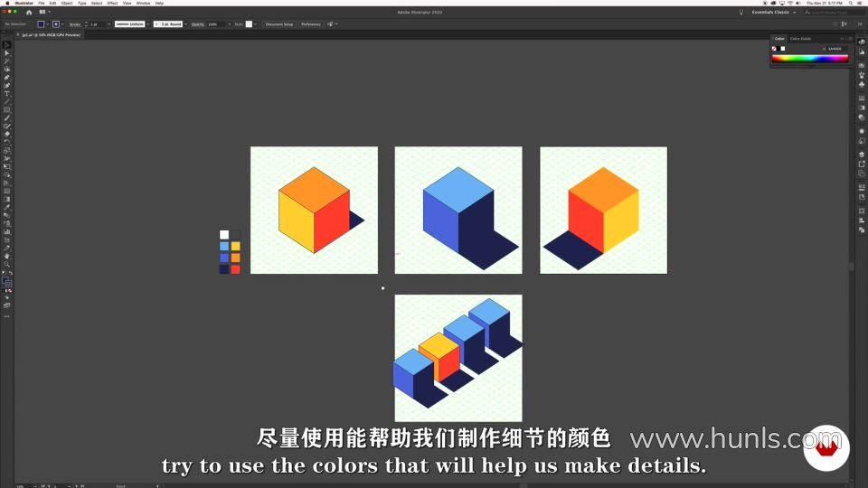The image size is (868, 488).
Task: Select the Rotate tool
Action: point(6,142)
